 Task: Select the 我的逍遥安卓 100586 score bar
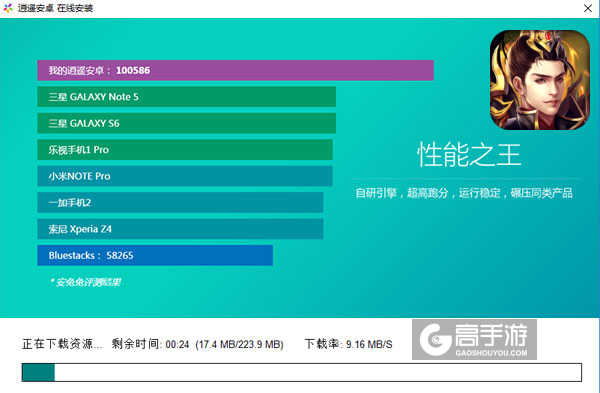pos(235,70)
